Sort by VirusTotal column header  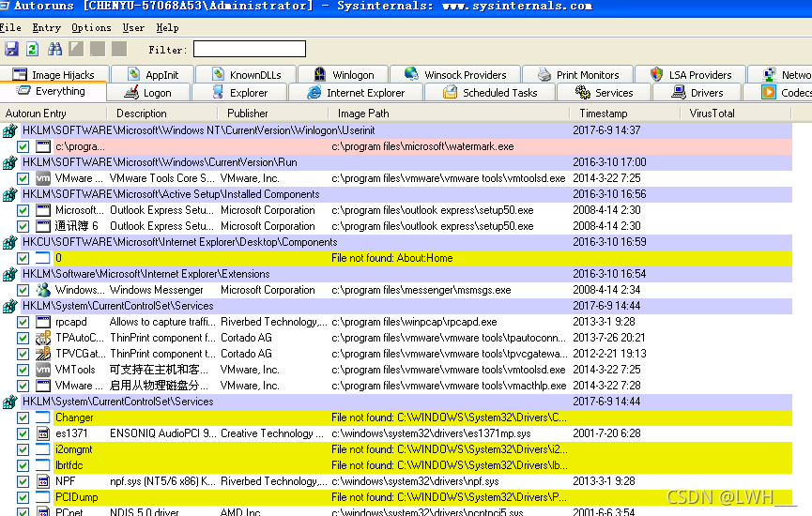[x=736, y=114]
